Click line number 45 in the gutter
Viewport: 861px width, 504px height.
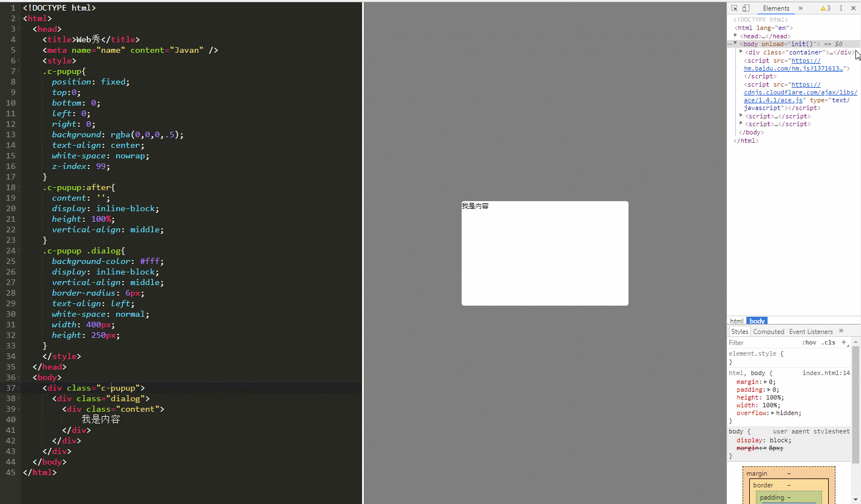11,472
